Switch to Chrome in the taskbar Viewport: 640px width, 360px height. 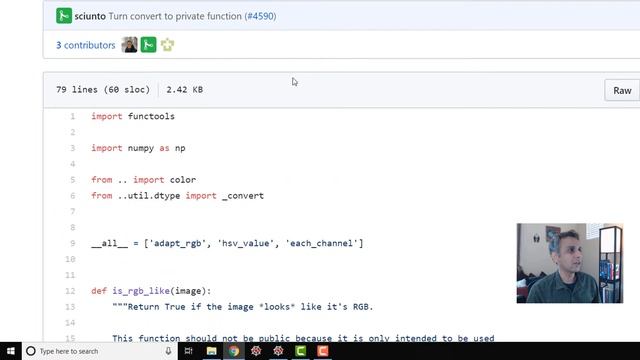point(234,351)
